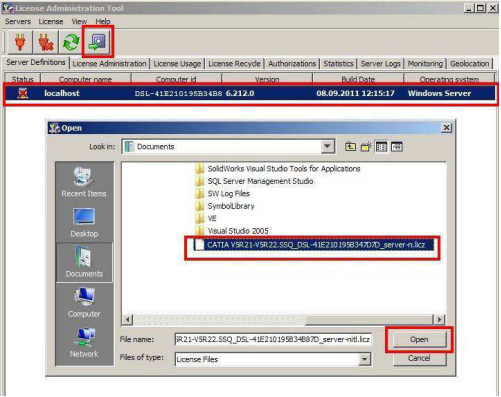Open the License menu

[51, 21]
